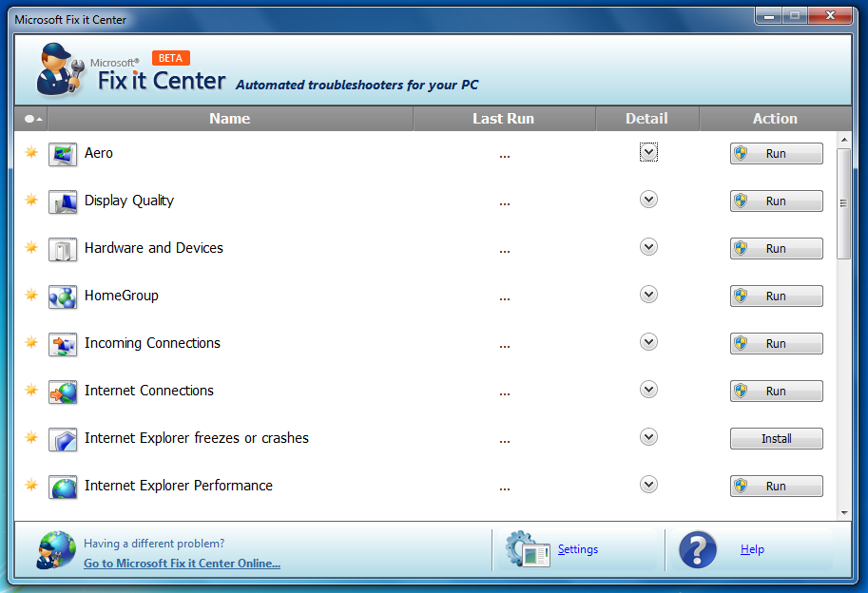This screenshot has width=868, height=593.
Task: Sort the list by Name column header
Action: click(x=230, y=119)
